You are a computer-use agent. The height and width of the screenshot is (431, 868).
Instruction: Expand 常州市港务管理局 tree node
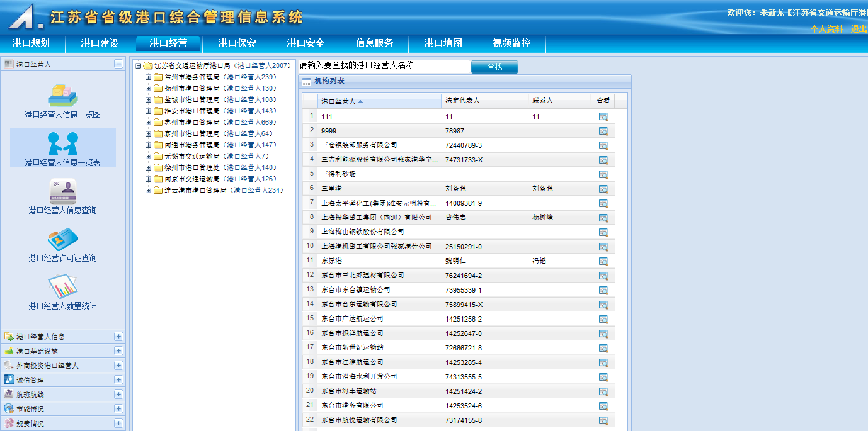coord(149,77)
